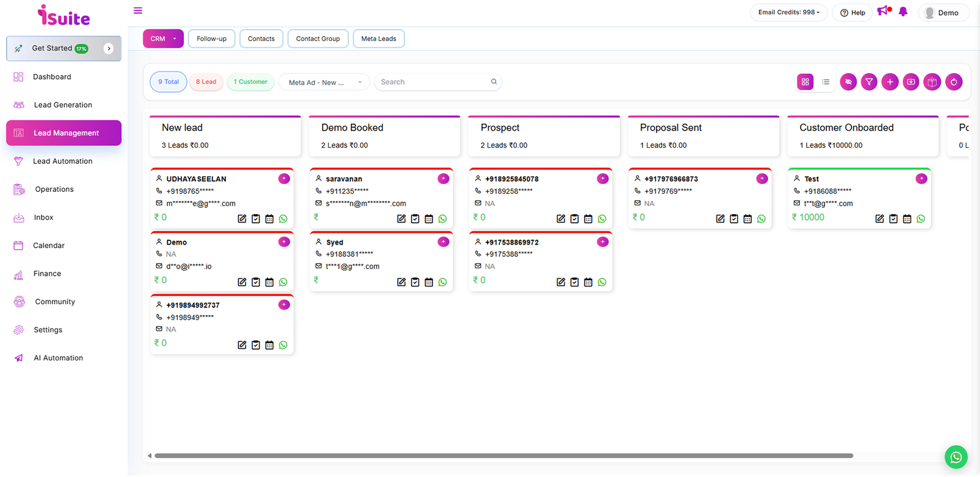This screenshot has height=477, width=980.
Task: Toggle the hidden-eye visibility button
Action: point(848,82)
